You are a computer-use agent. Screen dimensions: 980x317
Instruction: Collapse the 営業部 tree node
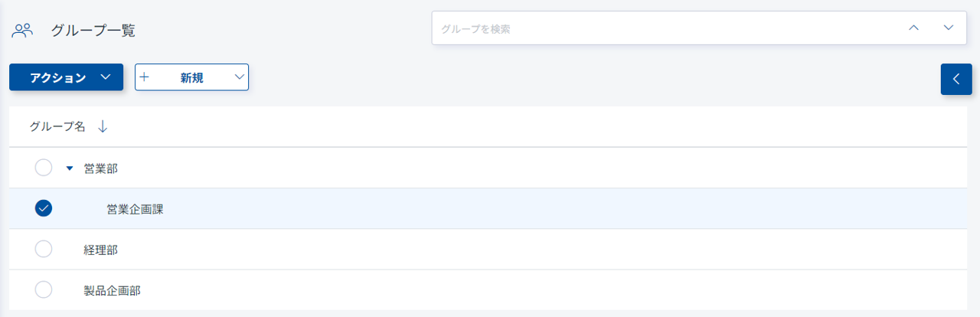(70, 168)
